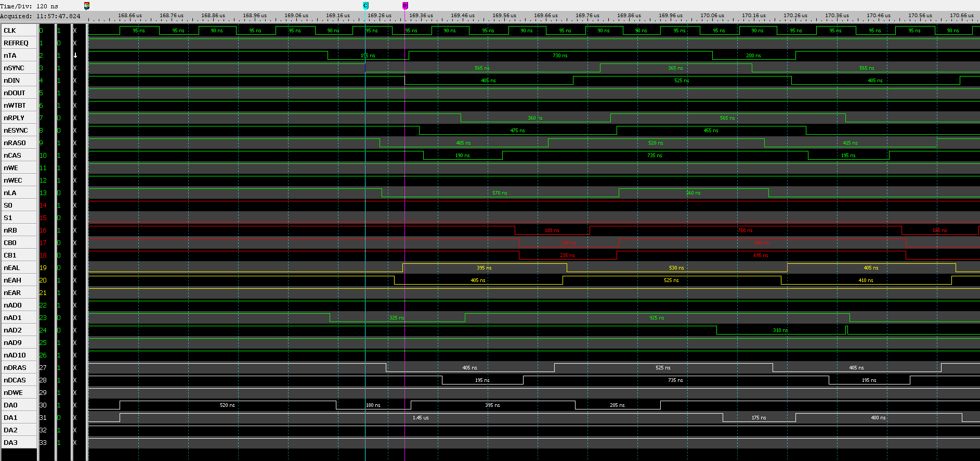980x461 pixels.
Task: Click the 169.66 us mark on time ruler
Action: (x=546, y=16)
